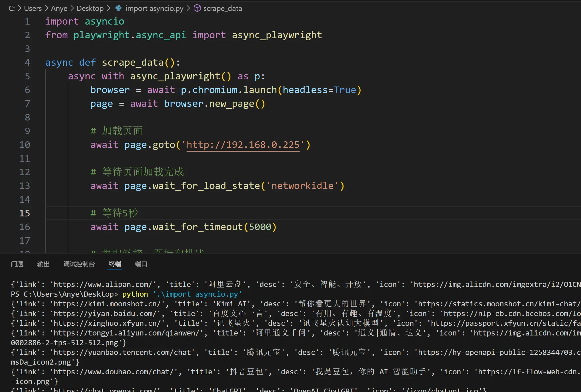Click '讯飞星火认知大模型' description in terminal
The image size is (581, 392).
(x=341, y=323)
